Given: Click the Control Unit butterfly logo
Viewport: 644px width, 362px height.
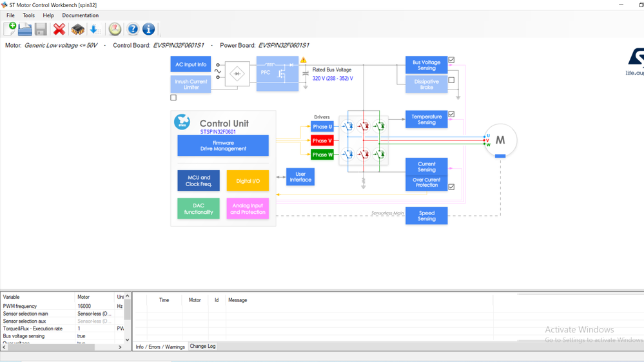Looking at the screenshot, I should [x=182, y=122].
